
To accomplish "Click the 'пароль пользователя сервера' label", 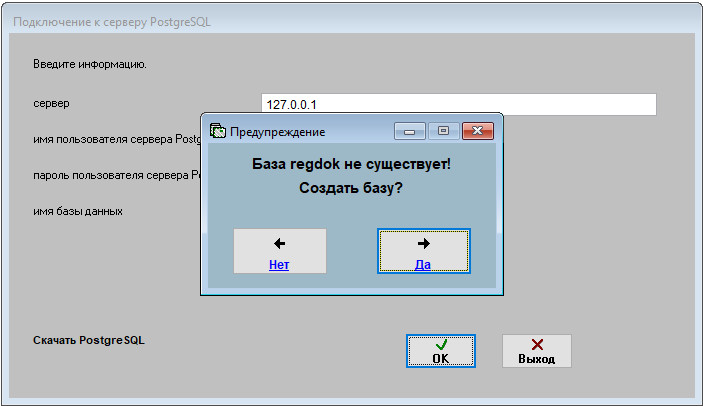I will 117,175.
